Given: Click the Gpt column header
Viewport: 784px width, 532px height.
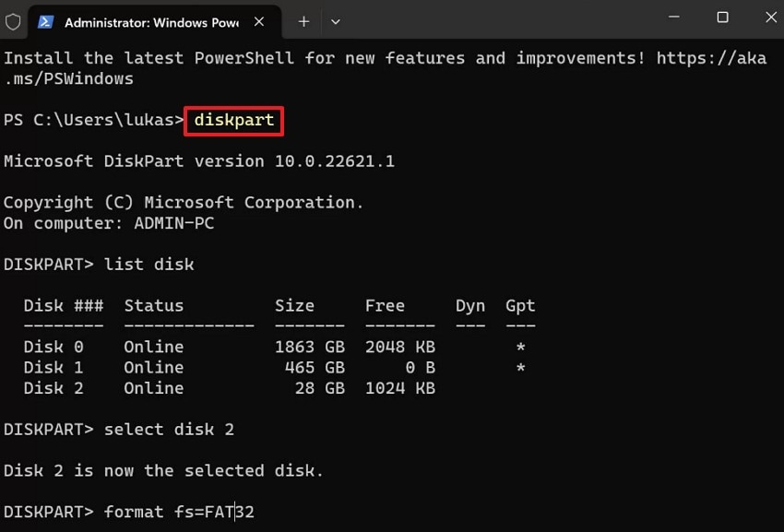Looking at the screenshot, I should [520, 305].
